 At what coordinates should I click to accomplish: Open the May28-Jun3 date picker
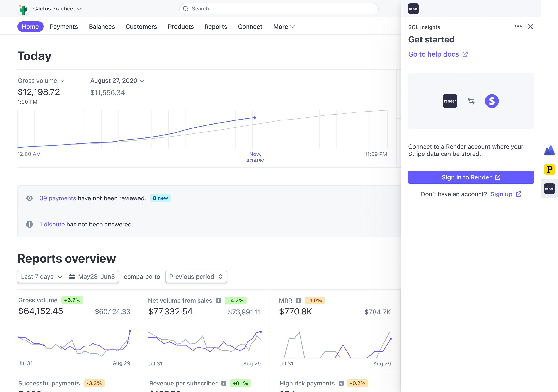tap(92, 277)
